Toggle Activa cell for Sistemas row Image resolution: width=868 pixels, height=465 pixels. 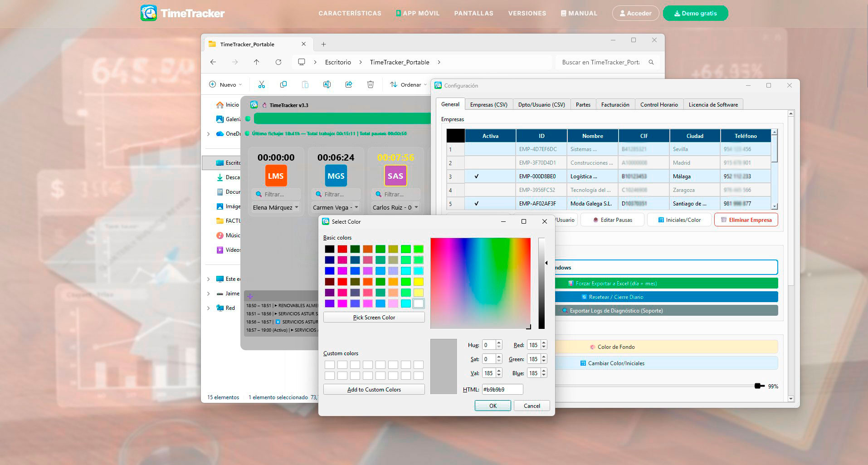[x=490, y=149]
